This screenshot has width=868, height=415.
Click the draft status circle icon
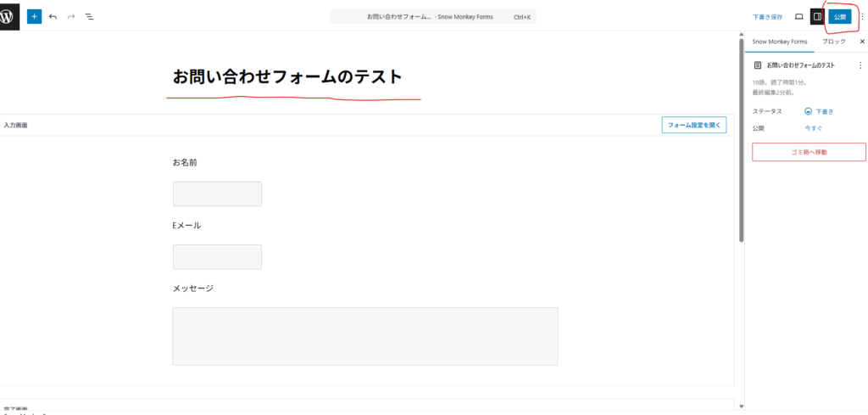click(808, 111)
